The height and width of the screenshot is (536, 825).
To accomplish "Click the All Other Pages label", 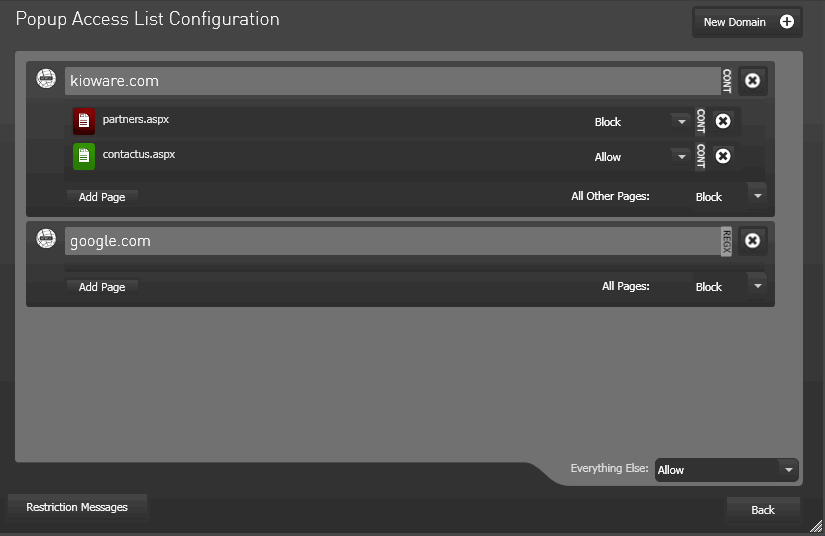I will [x=610, y=196].
